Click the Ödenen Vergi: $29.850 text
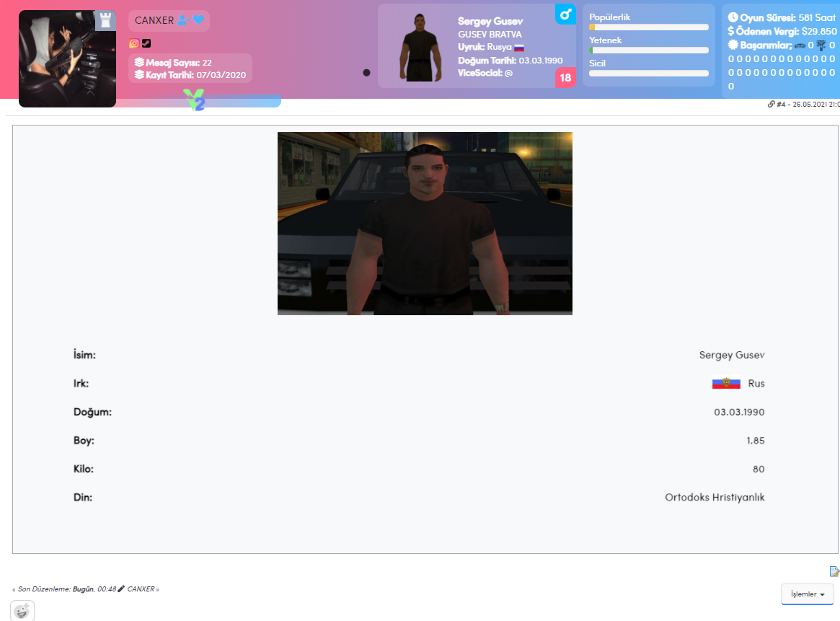Image resolution: width=840 pixels, height=621 pixels. (x=786, y=32)
